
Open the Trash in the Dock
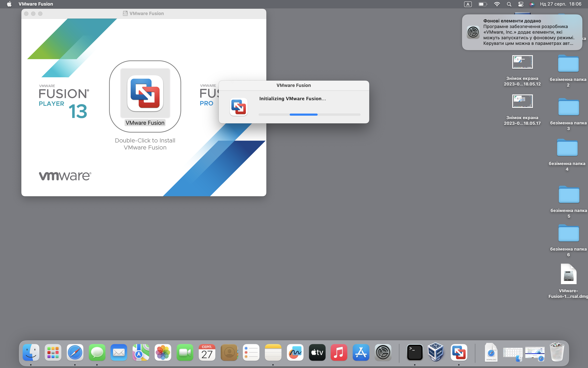(557, 352)
